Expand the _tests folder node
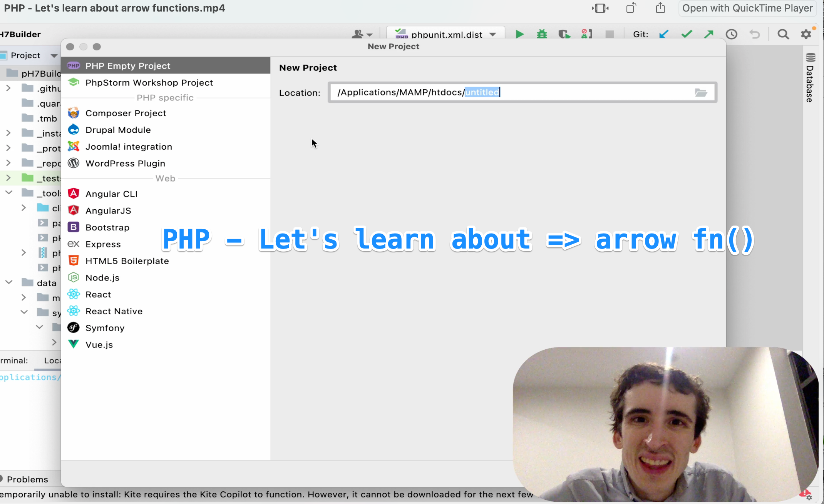 (8, 178)
